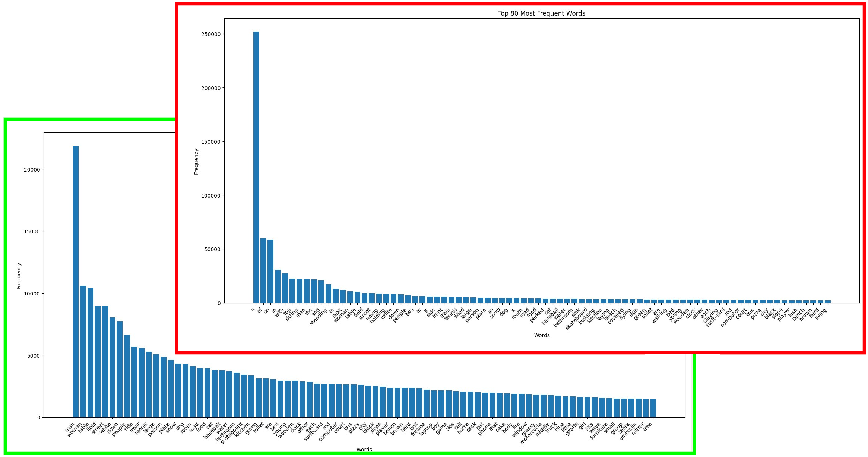Click the 'woman' bar in the lower chart
Viewport: 868px width, 457px height.
(x=83, y=351)
